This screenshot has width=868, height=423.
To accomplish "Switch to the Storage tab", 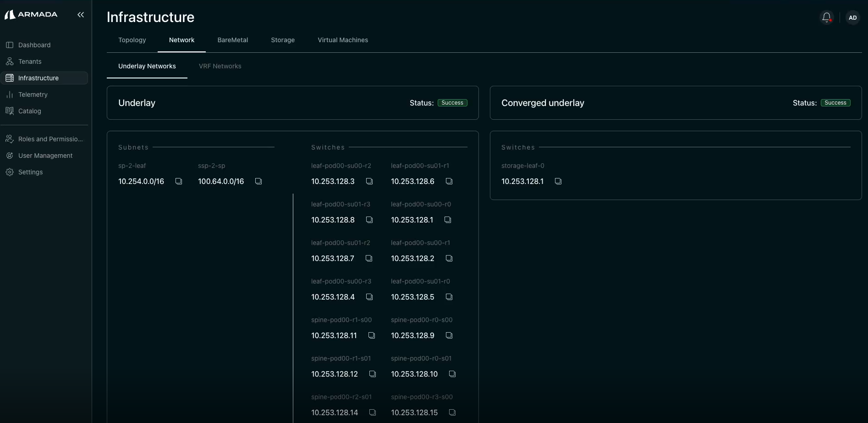I will tap(282, 40).
